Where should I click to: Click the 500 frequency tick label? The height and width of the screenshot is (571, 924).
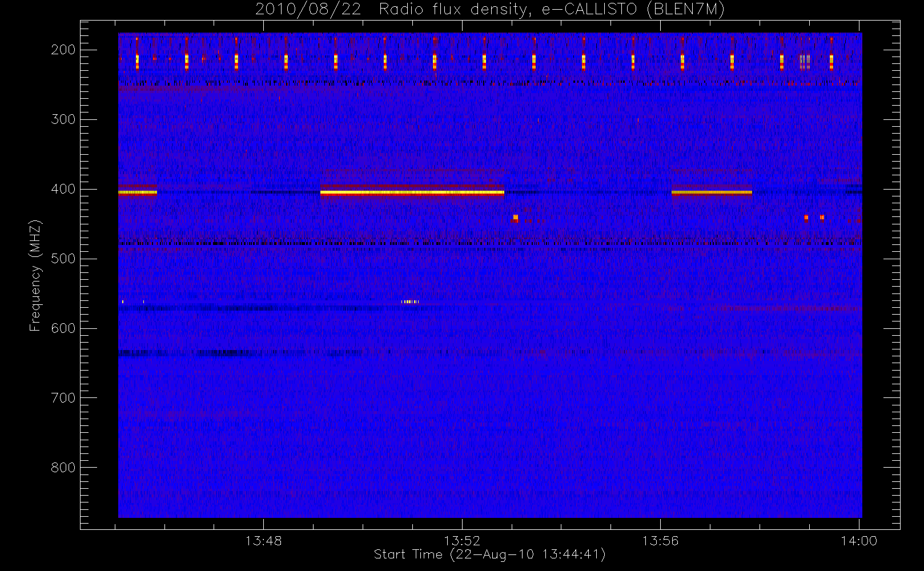[63, 259]
